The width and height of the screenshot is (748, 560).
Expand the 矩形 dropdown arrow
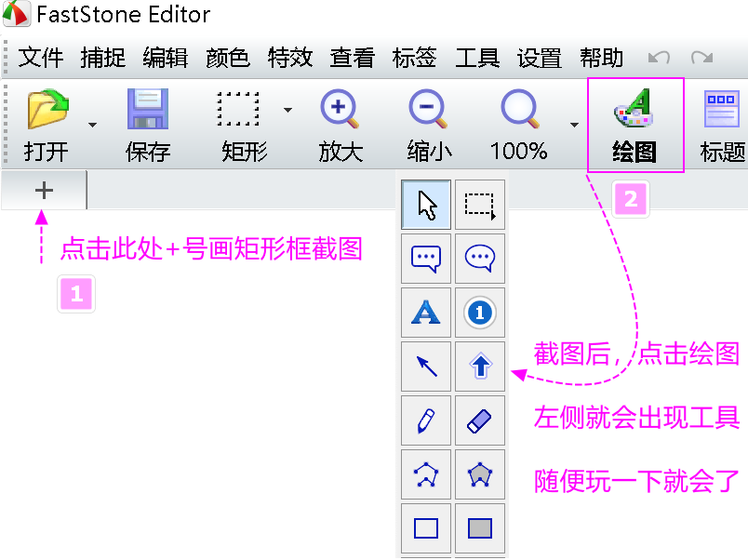pyautogui.click(x=287, y=110)
